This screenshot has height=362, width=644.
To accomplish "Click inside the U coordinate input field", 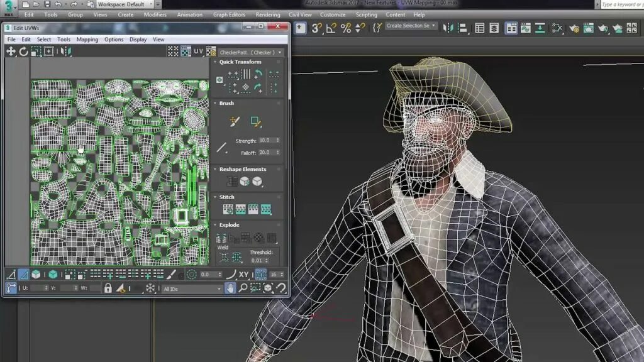I will [x=35, y=288].
